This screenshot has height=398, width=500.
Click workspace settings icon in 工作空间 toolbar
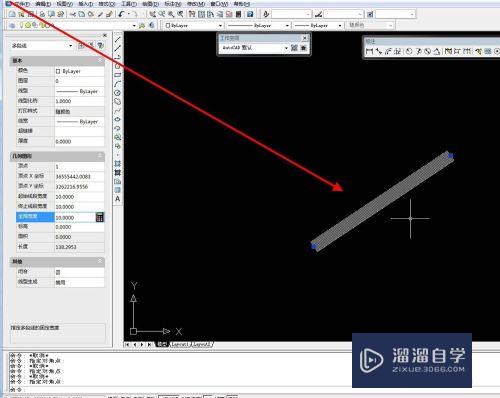click(294, 48)
